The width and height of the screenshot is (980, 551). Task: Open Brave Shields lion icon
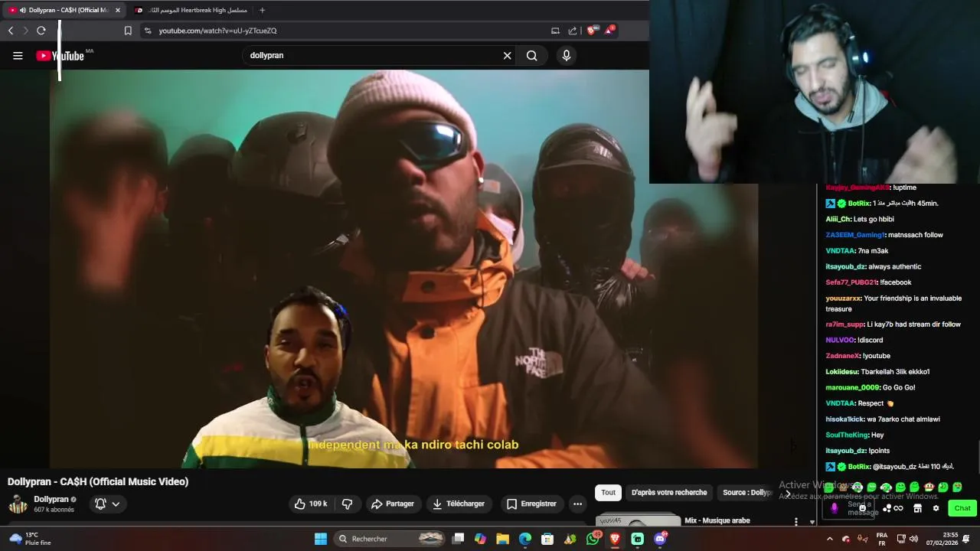point(591,31)
